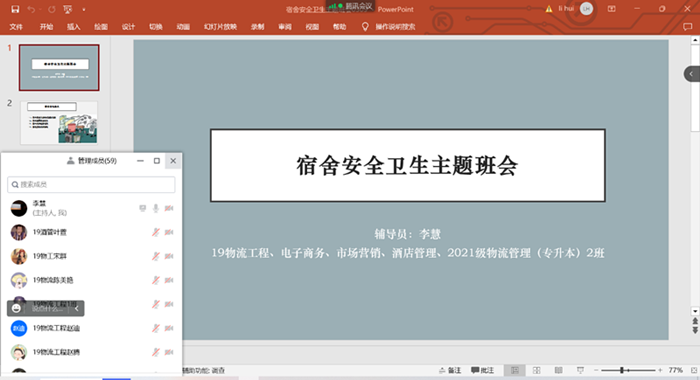Click the Tencent Meeting status indicator
This screenshot has height=380, width=700.
[351, 6]
